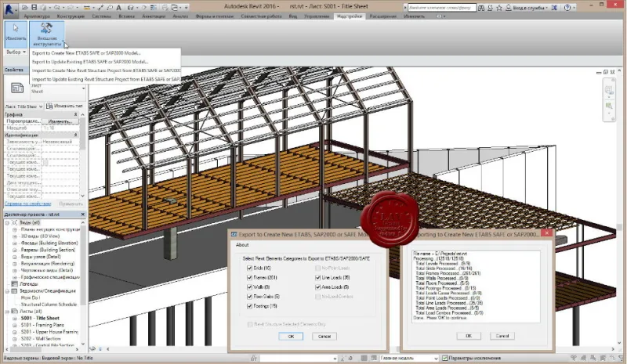Choose Import to Update Existing Revit Structure Project
The image size is (627, 364).
tap(106, 80)
